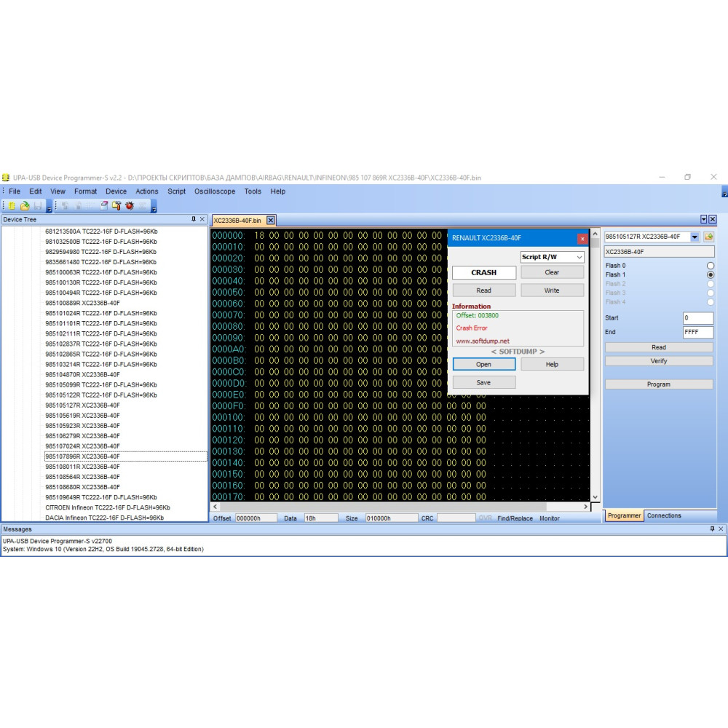Close the Device Tree panel

(x=202, y=219)
